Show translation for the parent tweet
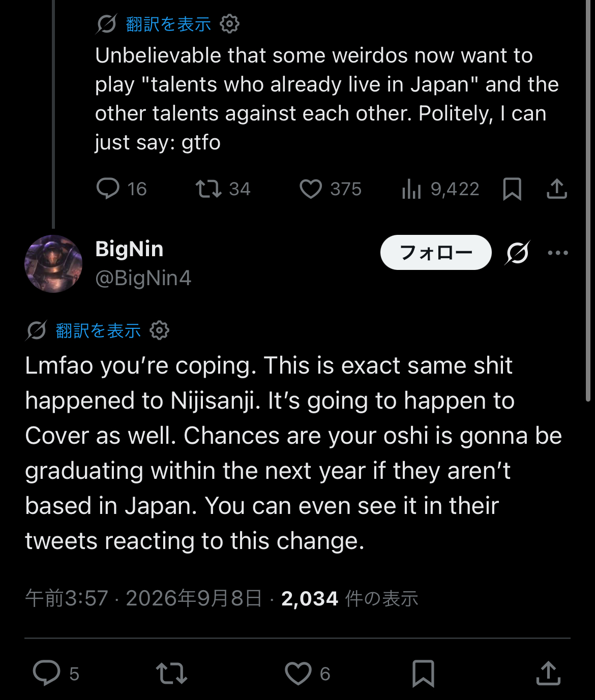Image resolution: width=595 pixels, height=700 pixels. point(168,24)
